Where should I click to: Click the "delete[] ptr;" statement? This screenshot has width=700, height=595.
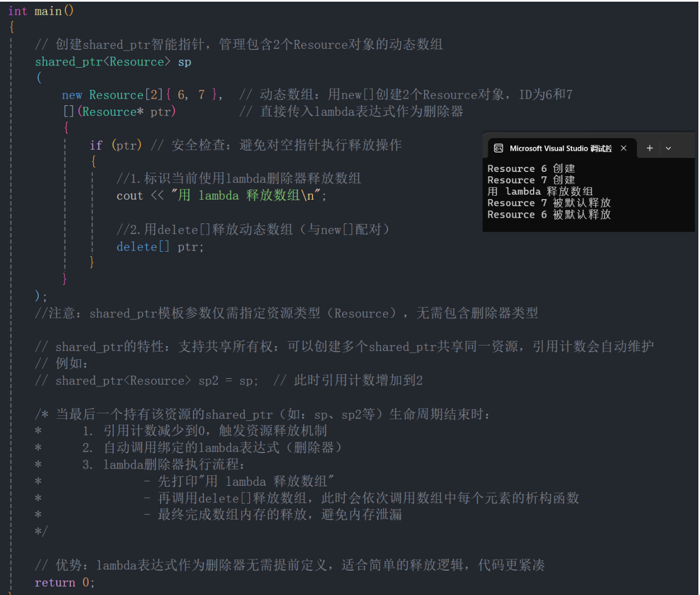click(160, 247)
